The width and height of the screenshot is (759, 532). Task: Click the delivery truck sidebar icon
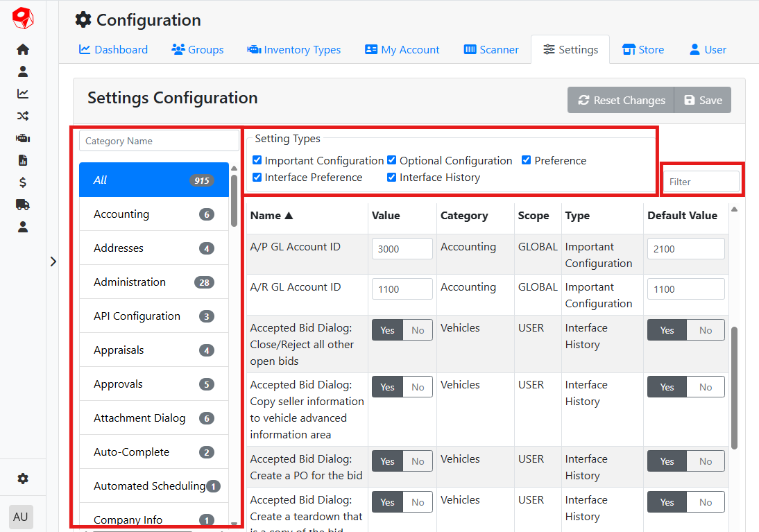click(x=23, y=205)
